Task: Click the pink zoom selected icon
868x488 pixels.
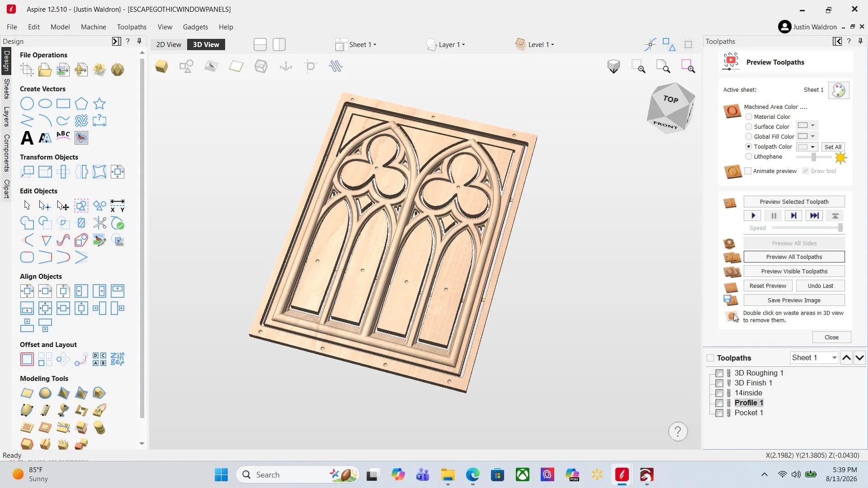Action: pos(688,66)
